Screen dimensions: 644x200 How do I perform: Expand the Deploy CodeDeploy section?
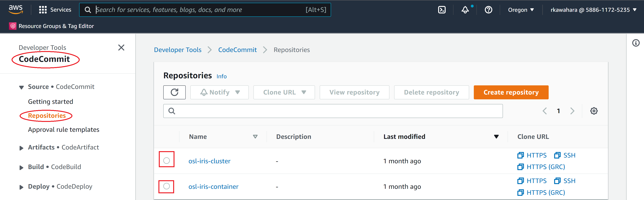pyautogui.click(x=21, y=187)
